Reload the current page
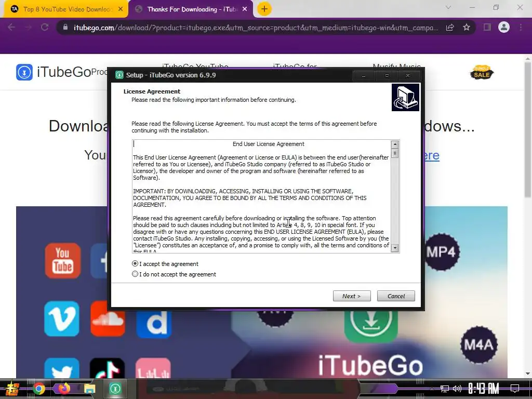 (45, 27)
